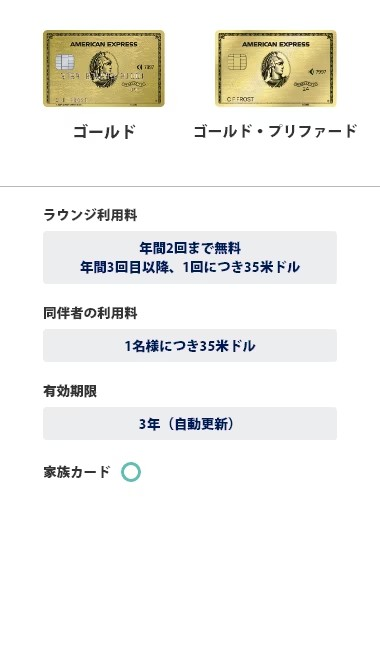Click the 家族カード label

77,472
